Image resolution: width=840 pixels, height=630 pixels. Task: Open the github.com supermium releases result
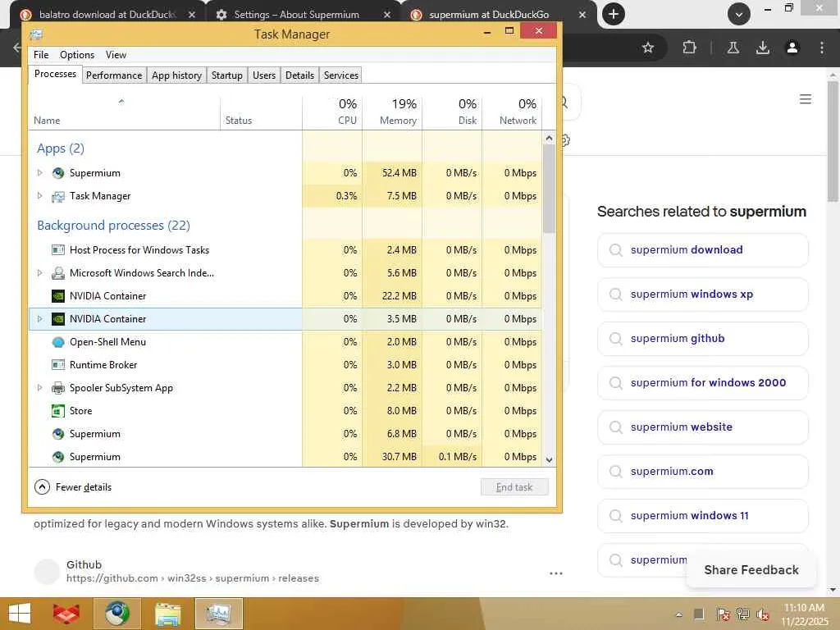(x=192, y=578)
